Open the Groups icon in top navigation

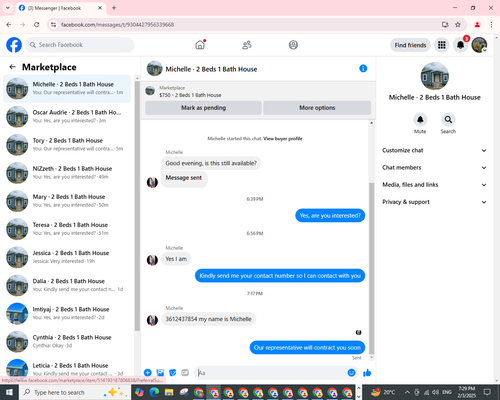click(293, 45)
